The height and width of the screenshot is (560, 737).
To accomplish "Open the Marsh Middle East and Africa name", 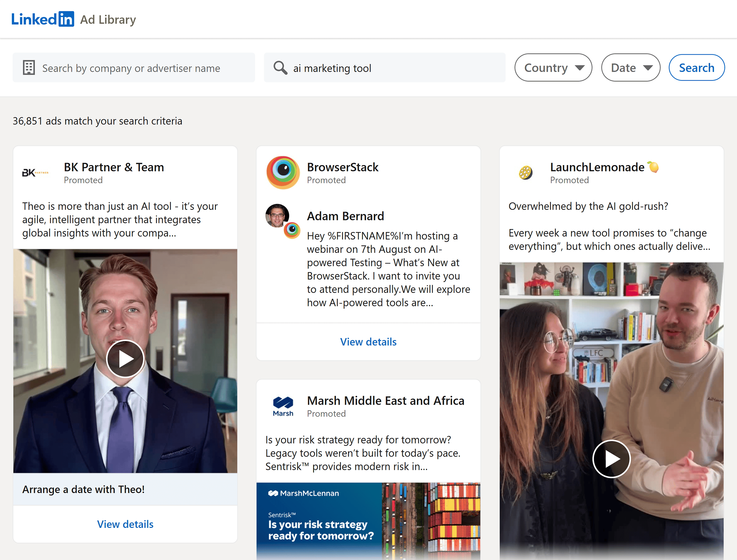I will [x=386, y=401].
